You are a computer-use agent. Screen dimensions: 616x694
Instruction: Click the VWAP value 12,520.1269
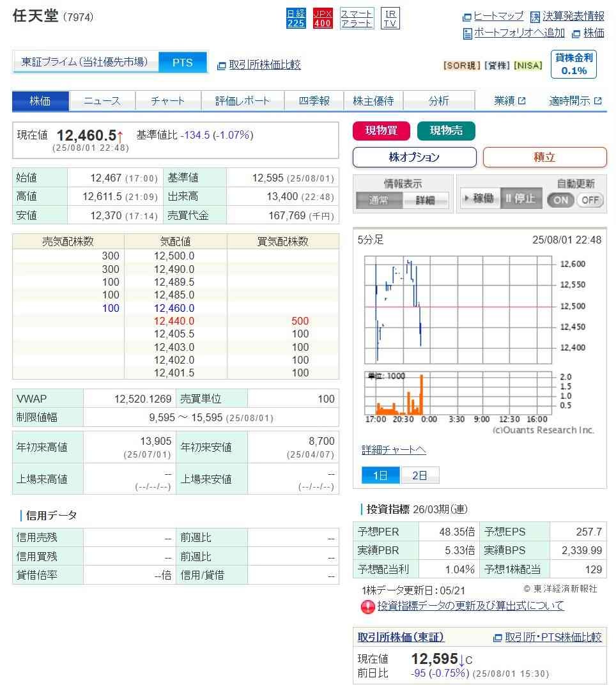[142, 399]
